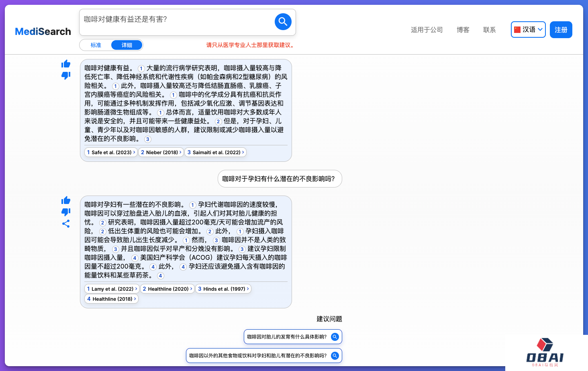Switch to 标准 answer mode
588x371 pixels.
tap(96, 45)
